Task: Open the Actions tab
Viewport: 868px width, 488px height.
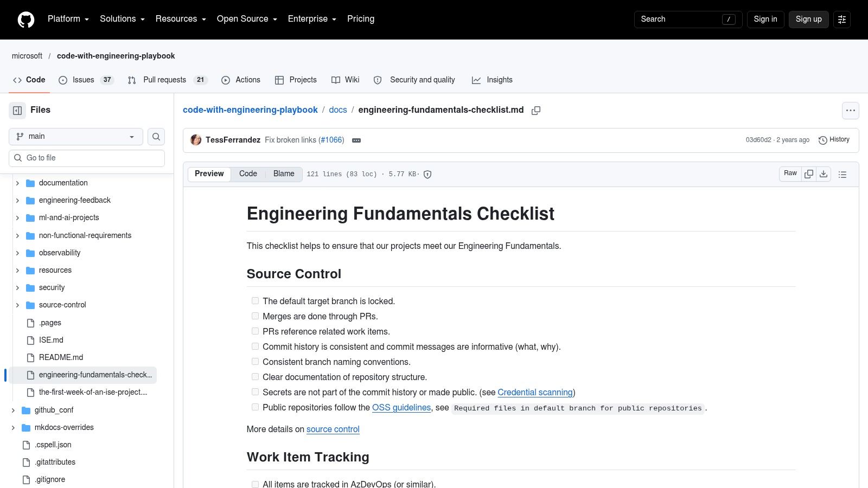Action: (241, 80)
